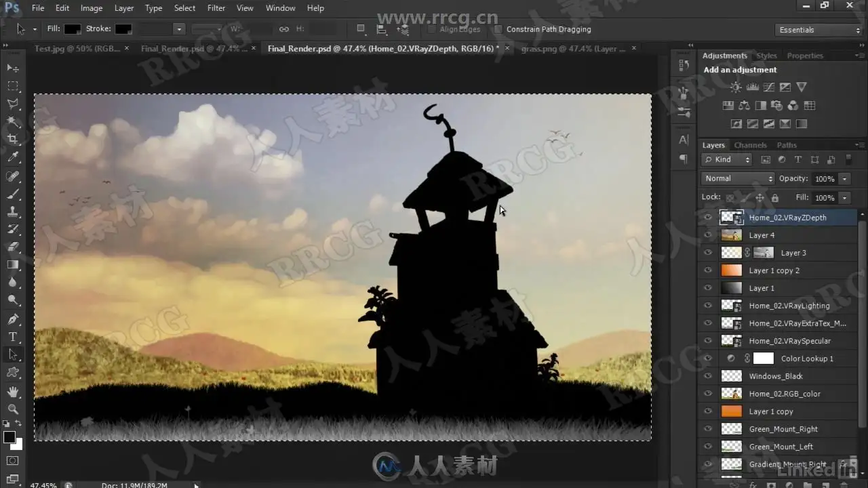868x488 pixels.
Task: Select the Move tool
Action: (13, 68)
